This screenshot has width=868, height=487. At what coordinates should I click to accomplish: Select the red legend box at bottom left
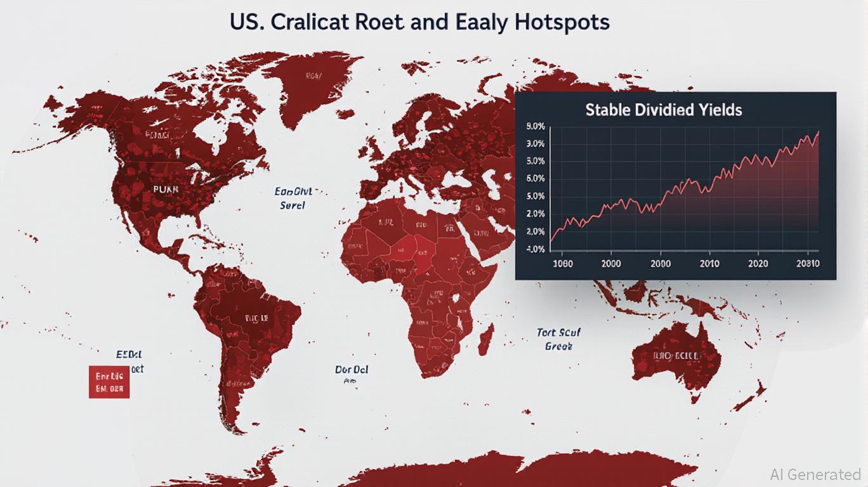[x=109, y=382]
